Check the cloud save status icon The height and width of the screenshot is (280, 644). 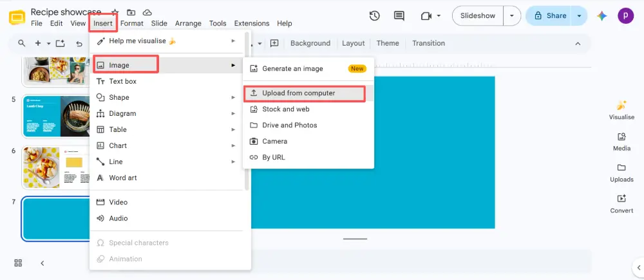coord(147,12)
